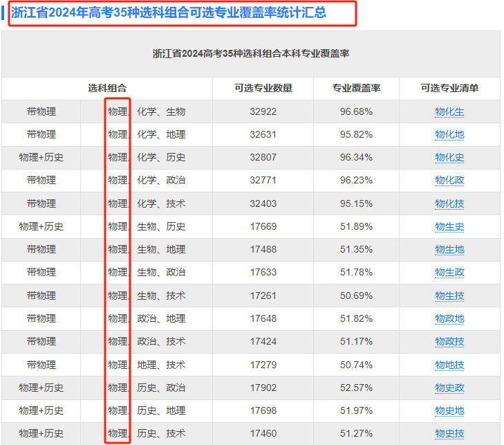
Task: Click the 可选专业数量 column header
Action: (263, 88)
